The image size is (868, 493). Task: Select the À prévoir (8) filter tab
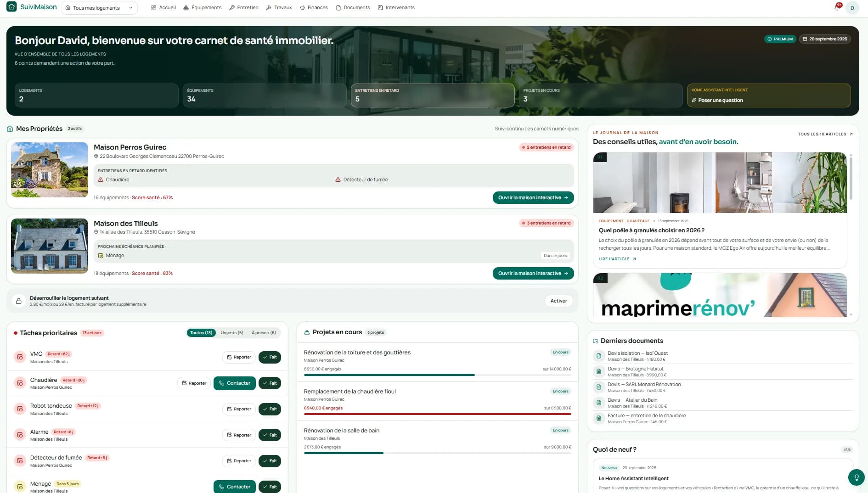tap(264, 333)
